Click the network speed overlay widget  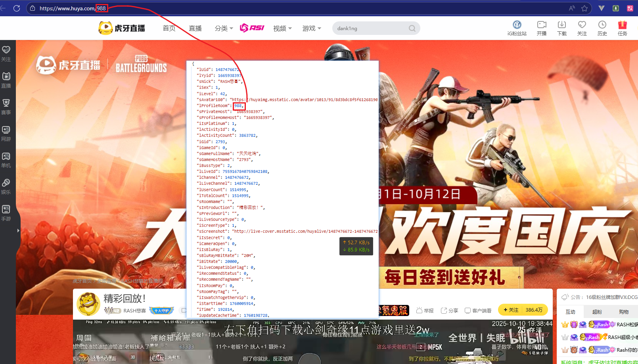[x=356, y=246]
